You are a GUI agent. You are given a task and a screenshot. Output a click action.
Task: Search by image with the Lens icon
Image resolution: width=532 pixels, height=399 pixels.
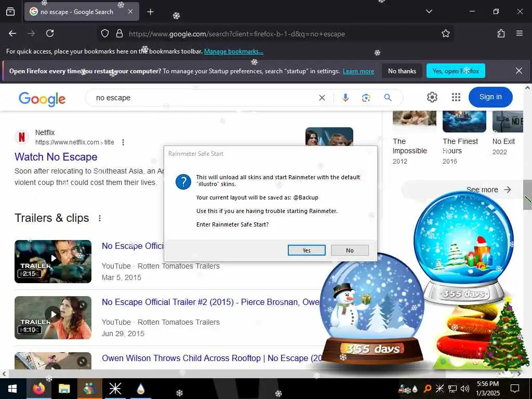click(x=366, y=98)
